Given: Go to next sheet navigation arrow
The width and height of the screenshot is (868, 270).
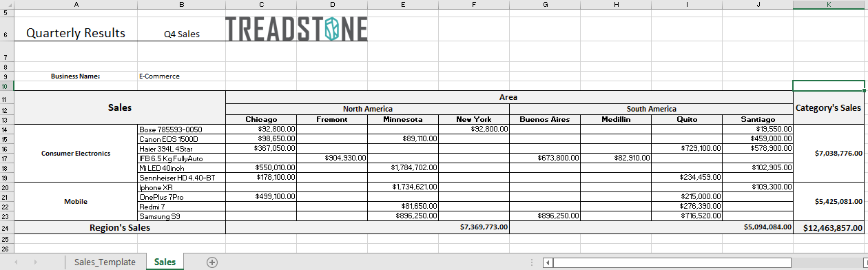Looking at the screenshot, I should [x=35, y=262].
